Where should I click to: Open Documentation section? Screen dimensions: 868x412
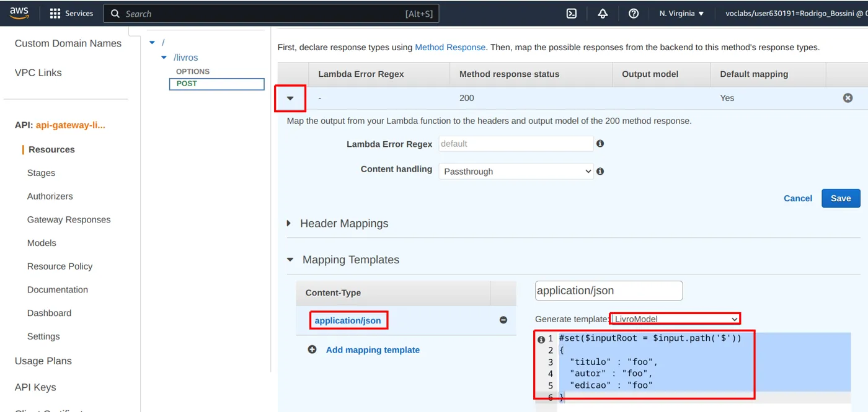click(x=58, y=290)
